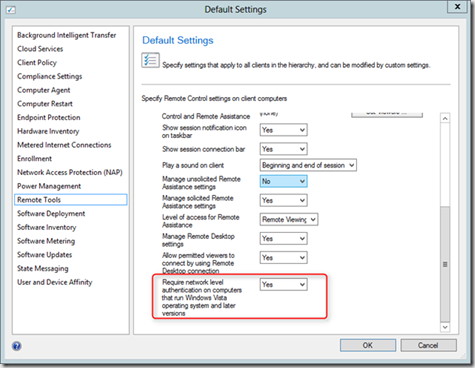Click the settings list scroll up arrow
475x368 pixels.
(445, 118)
